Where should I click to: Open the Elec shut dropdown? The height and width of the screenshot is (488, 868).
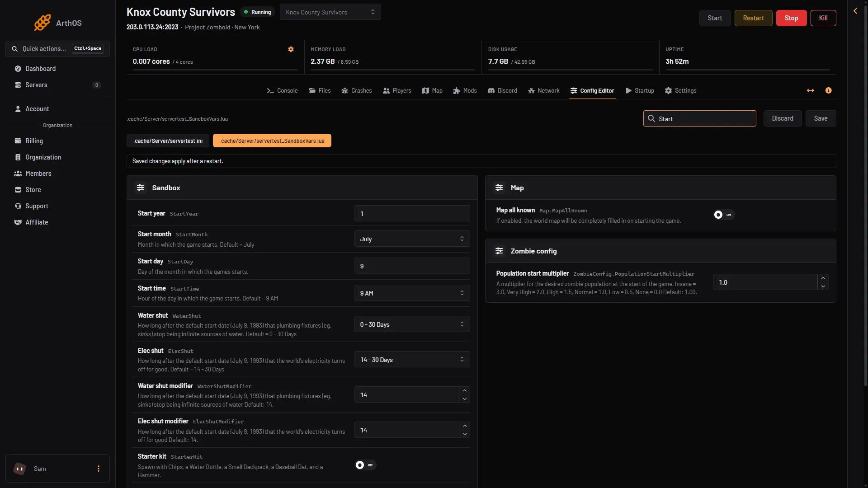pos(412,359)
